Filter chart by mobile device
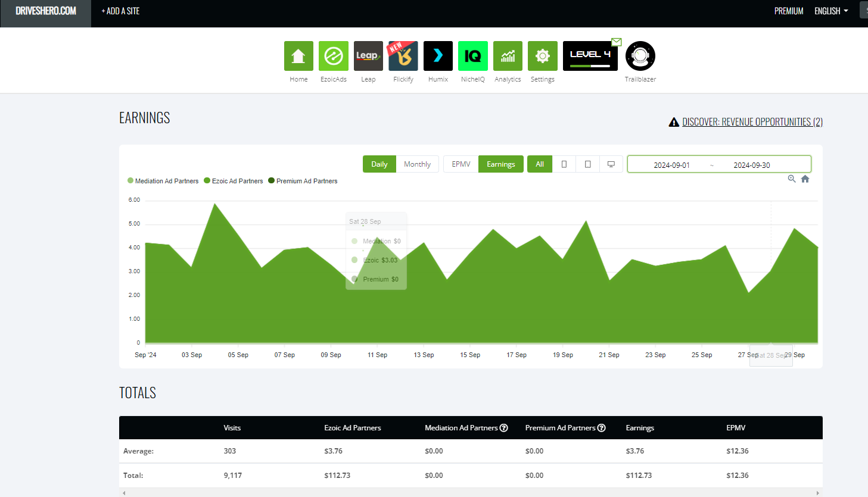 (564, 164)
